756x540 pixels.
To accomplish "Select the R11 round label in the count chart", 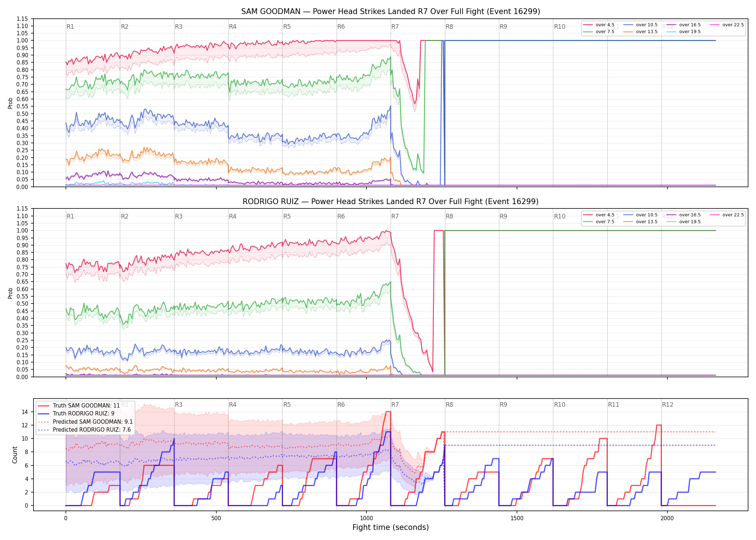I will tap(614, 405).
